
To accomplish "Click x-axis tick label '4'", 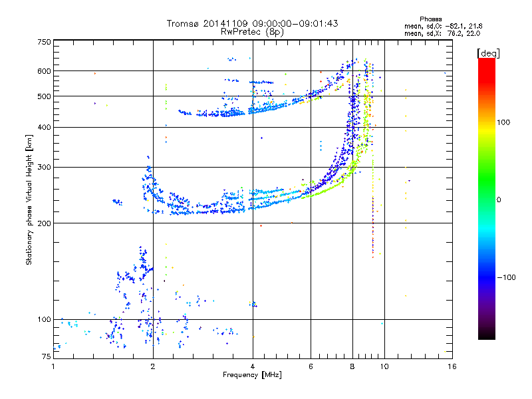I will (x=253, y=366).
